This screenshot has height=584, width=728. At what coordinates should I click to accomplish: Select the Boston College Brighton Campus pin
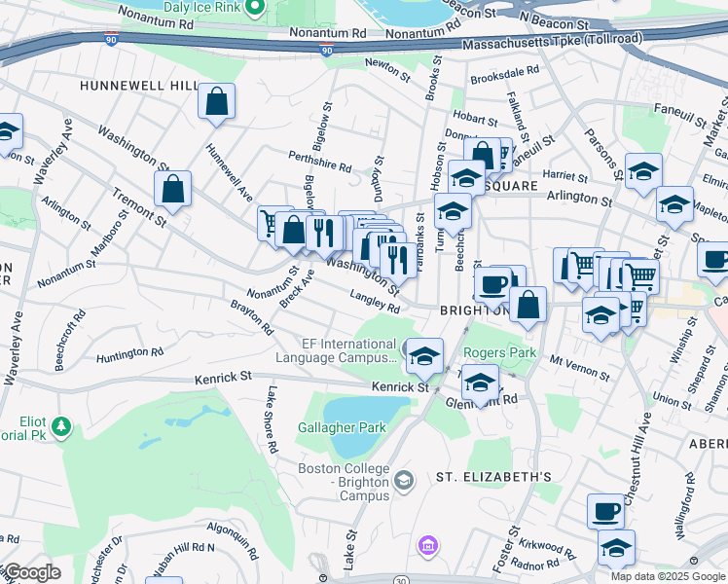[x=403, y=480]
